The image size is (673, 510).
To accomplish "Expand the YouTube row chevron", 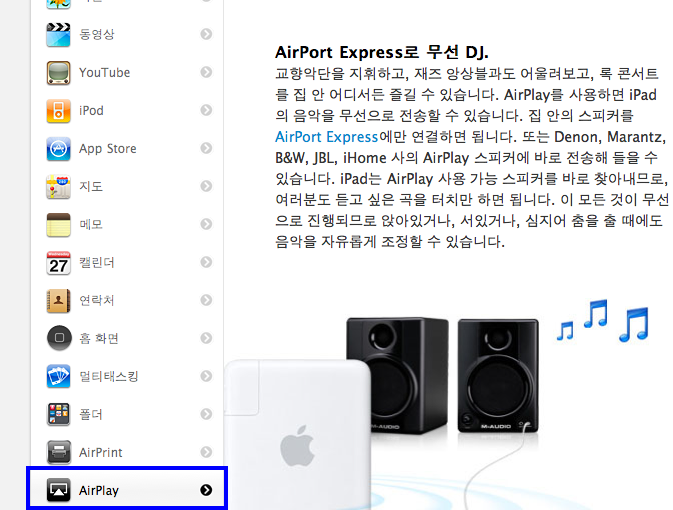I will 206,72.
